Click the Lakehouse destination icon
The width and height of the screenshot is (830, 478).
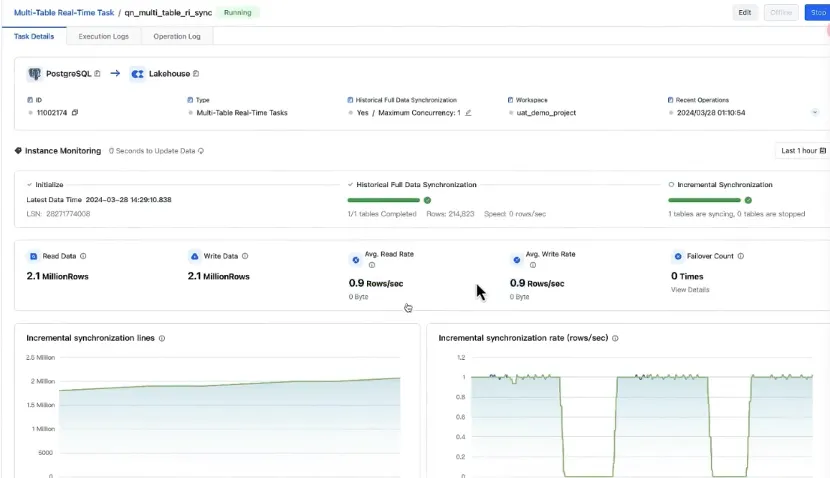coord(138,74)
